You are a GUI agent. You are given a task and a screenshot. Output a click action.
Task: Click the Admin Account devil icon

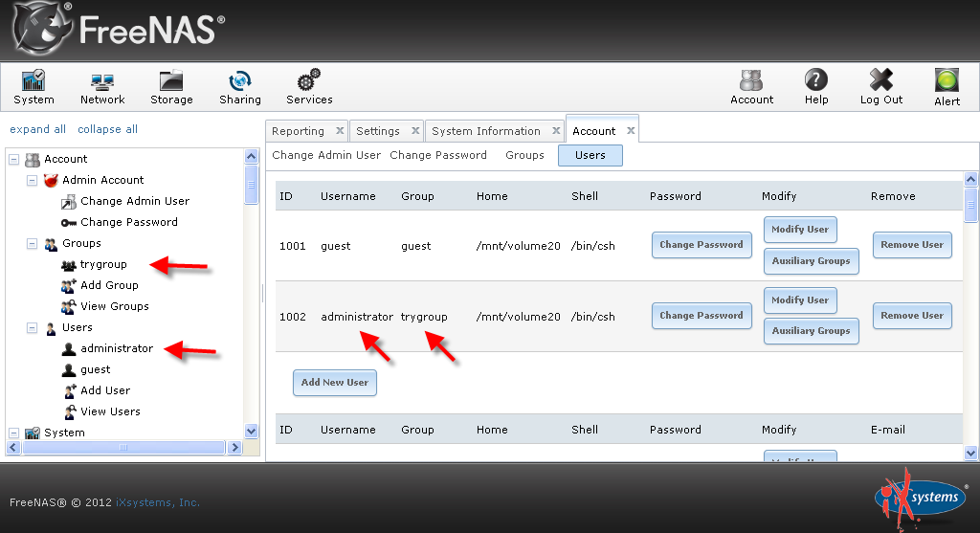coord(51,181)
